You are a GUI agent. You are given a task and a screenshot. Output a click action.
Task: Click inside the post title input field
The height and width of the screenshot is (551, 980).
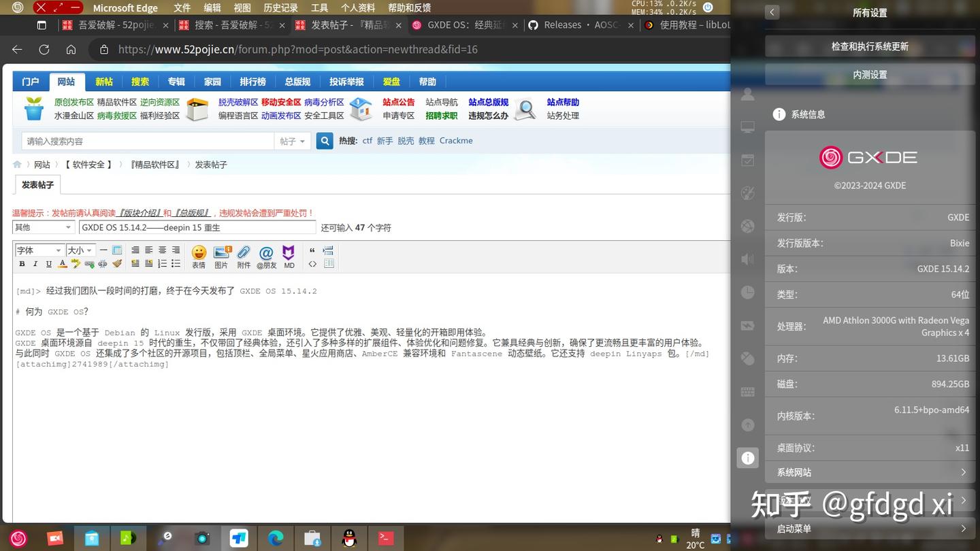(197, 227)
